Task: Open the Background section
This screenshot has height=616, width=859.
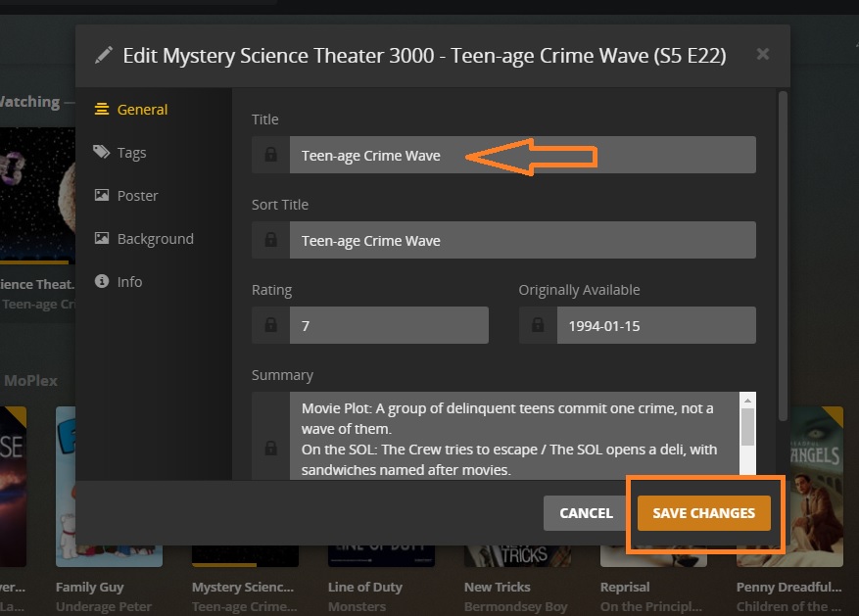Action: click(144, 239)
